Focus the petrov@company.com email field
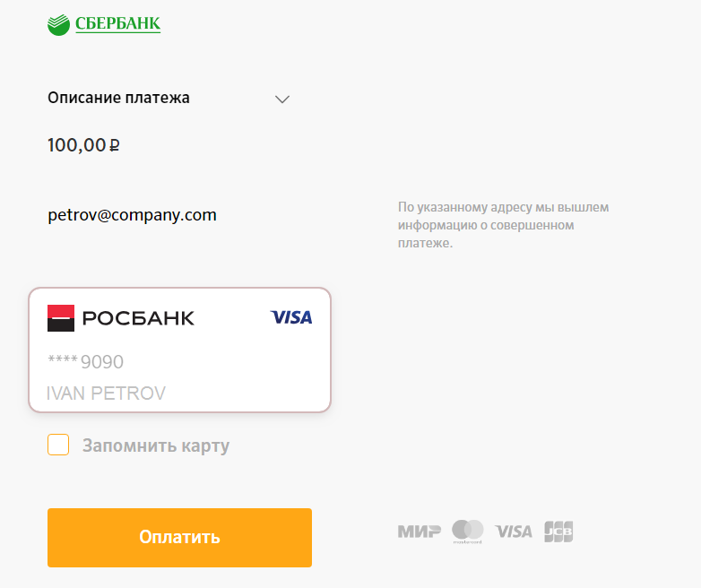701x588 pixels. tap(132, 215)
